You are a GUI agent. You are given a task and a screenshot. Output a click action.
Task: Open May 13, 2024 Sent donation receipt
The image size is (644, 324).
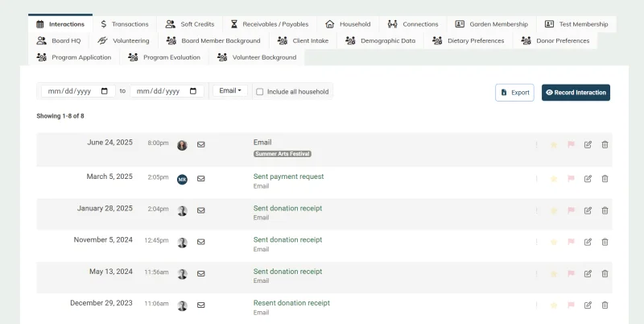click(x=287, y=272)
